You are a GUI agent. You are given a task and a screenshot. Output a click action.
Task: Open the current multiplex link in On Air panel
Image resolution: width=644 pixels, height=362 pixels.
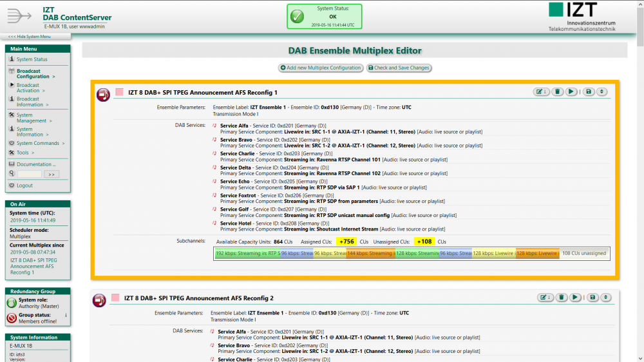[33, 266]
